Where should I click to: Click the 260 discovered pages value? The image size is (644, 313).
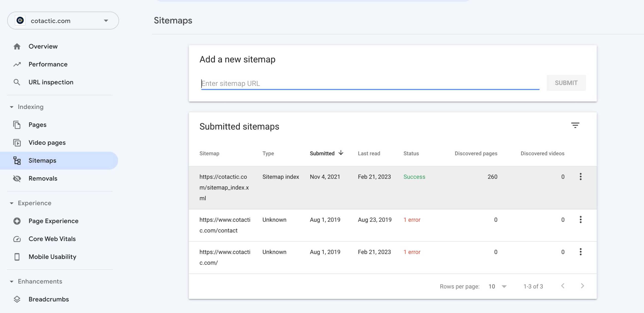(x=492, y=177)
